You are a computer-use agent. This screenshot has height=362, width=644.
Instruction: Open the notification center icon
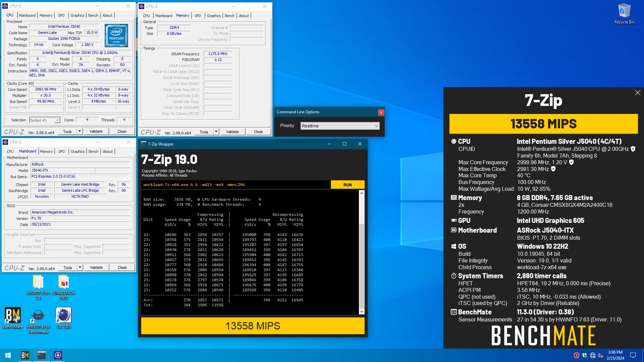coord(633,355)
